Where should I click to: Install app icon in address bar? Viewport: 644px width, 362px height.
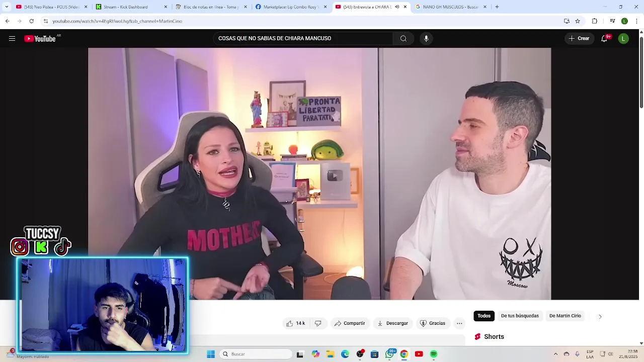pos(567,21)
